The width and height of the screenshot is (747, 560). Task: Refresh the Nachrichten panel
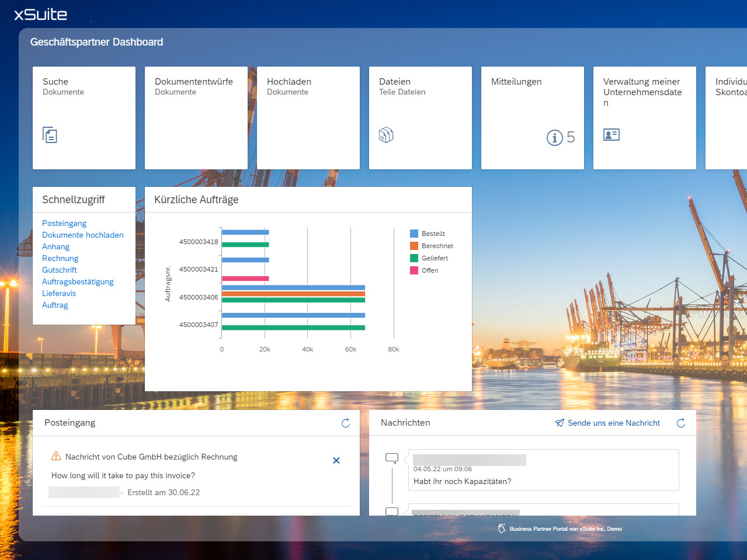(681, 423)
